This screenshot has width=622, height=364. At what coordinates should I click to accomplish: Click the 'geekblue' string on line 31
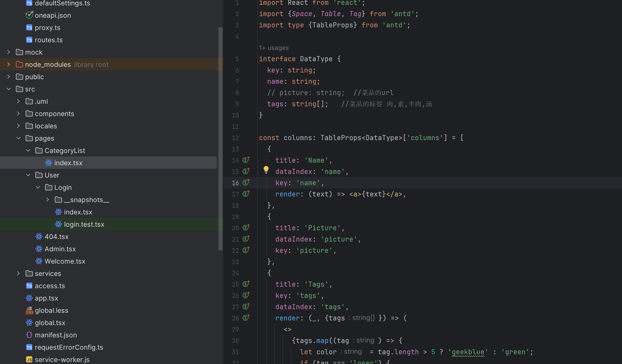(468, 352)
